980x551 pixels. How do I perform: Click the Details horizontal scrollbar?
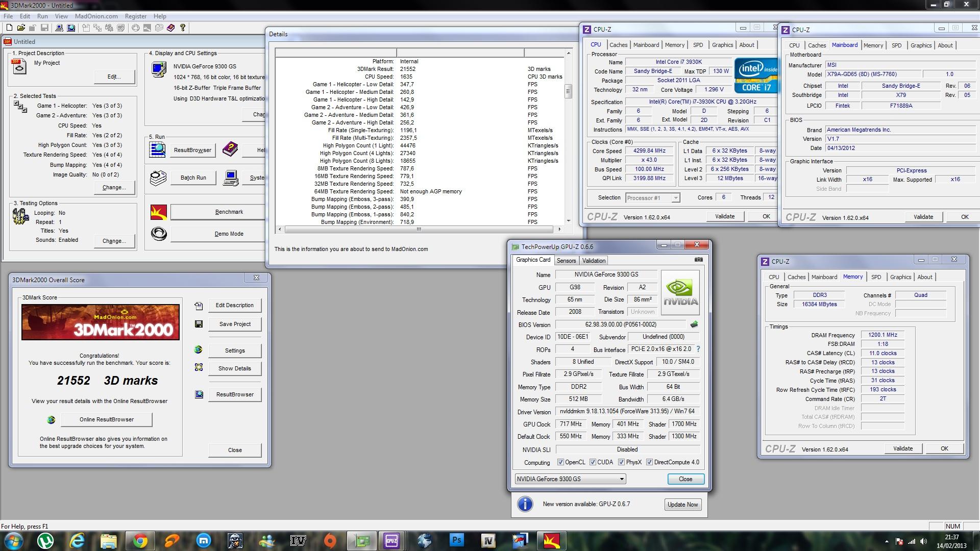point(419,230)
